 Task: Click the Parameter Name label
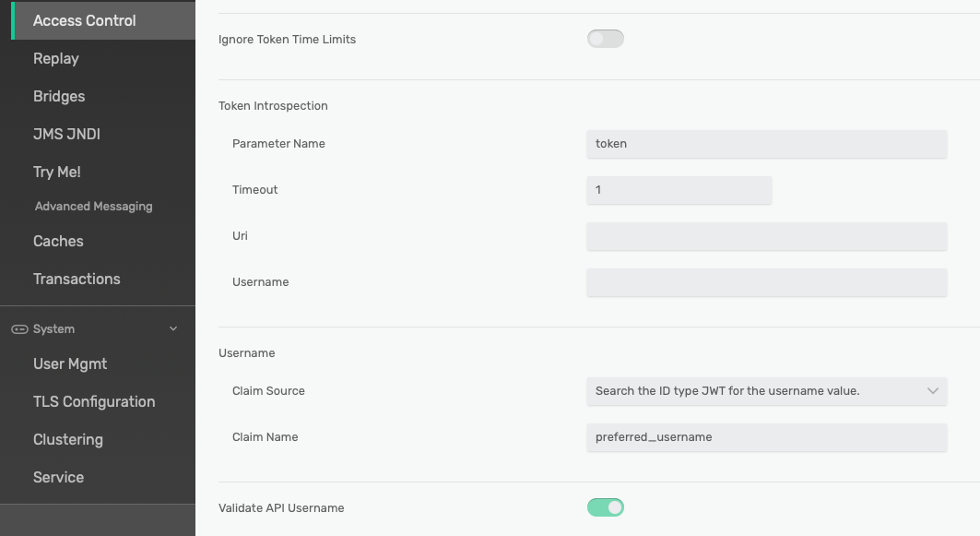[x=278, y=144]
